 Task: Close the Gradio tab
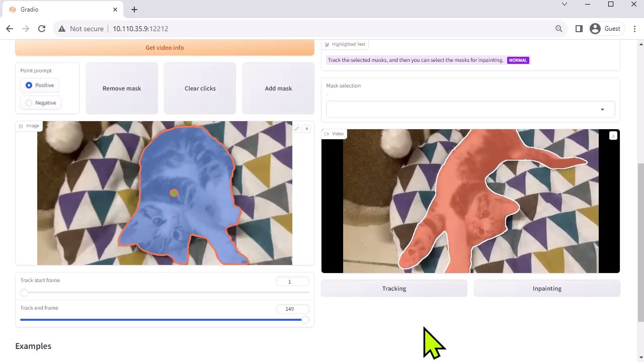[115, 10]
